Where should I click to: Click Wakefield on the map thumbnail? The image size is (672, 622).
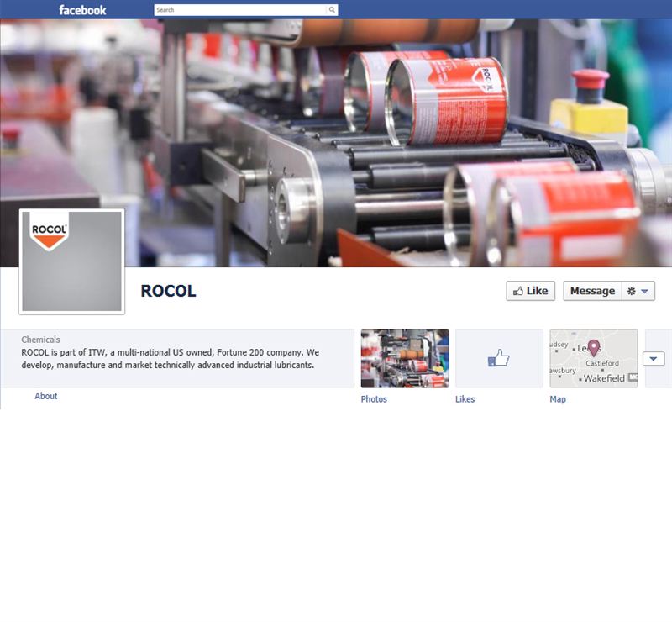[x=604, y=378]
